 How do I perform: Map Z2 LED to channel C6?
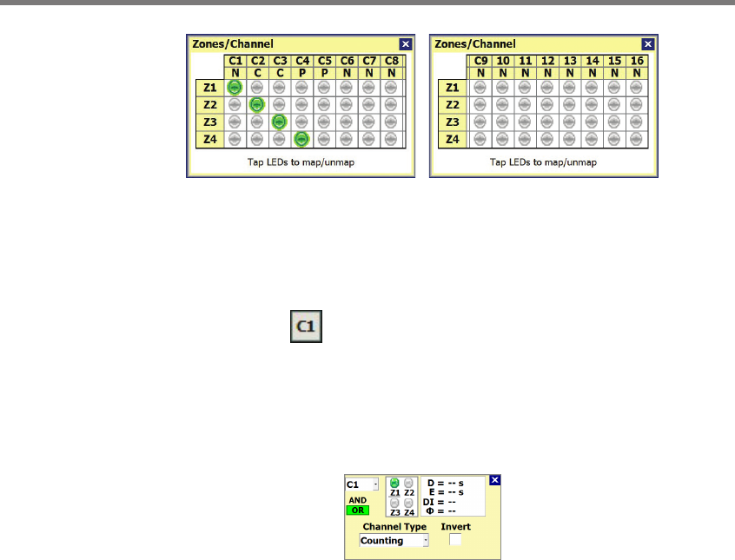click(347, 104)
